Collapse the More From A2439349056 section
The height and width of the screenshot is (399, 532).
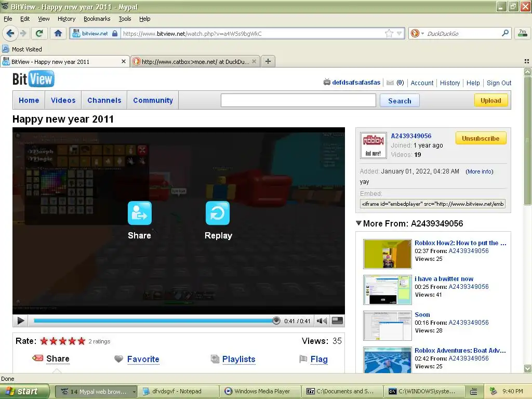358,223
